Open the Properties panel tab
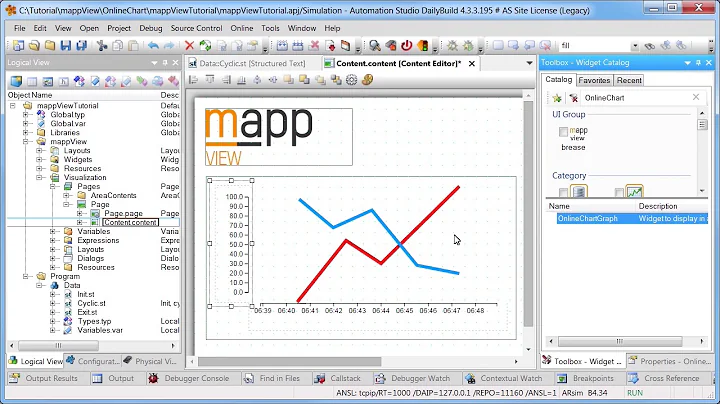The width and height of the screenshot is (720, 404). tap(670, 361)
